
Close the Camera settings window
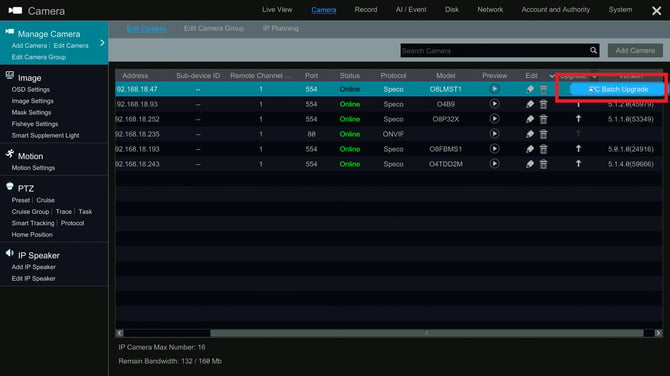(656, 11)
